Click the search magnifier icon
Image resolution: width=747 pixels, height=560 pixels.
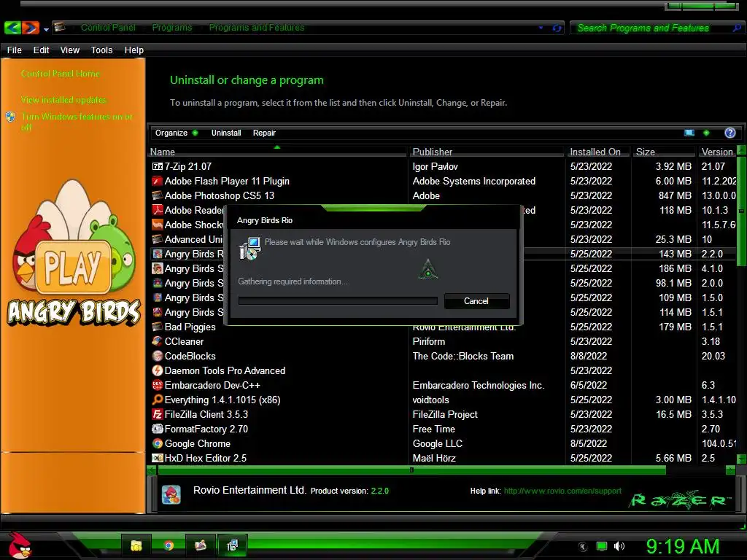click(737, 28)
